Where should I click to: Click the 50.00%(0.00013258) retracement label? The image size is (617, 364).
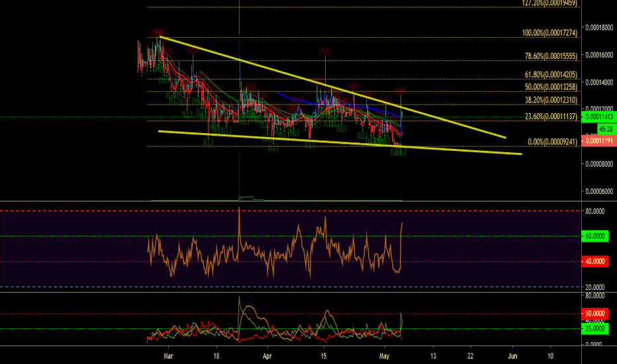(x=551, y=87)
